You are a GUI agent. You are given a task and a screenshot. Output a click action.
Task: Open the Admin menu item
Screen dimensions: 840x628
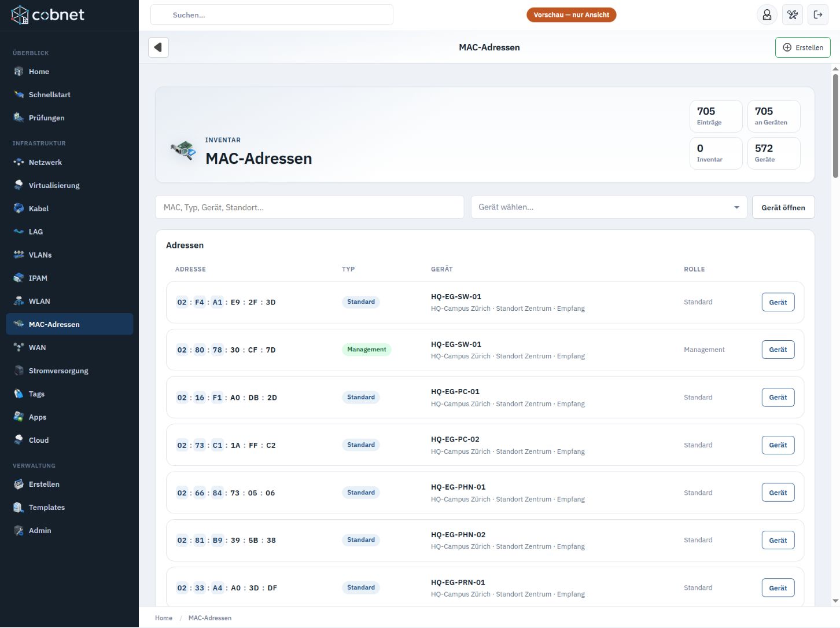pyautogui.click(x=69, y=531)
